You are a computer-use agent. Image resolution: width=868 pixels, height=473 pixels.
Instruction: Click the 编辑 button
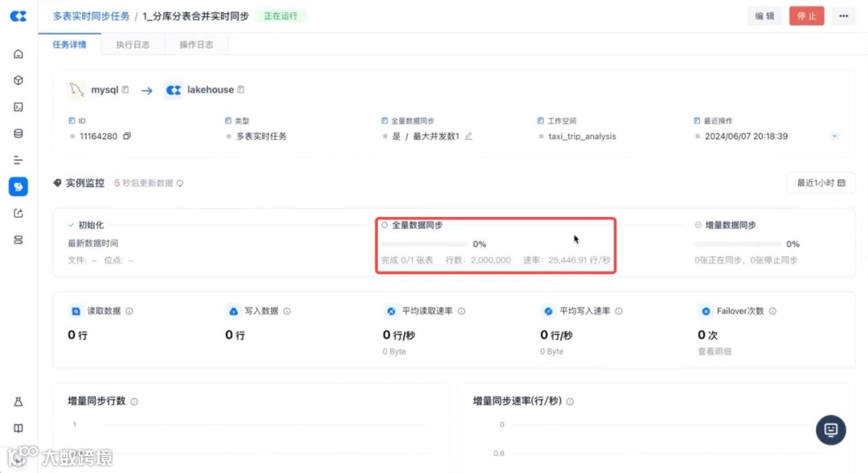click(x=765, y=16)
